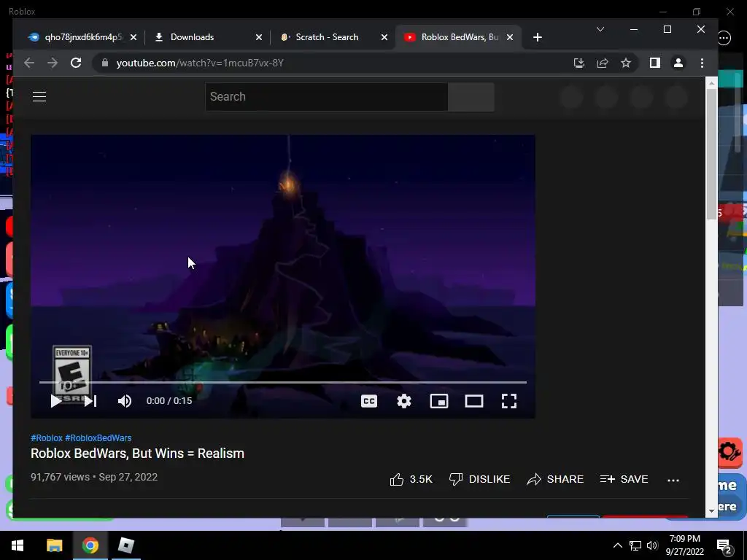Mute the video volume
This screenshot has width=747, height=560.
[x=124, y=401]
